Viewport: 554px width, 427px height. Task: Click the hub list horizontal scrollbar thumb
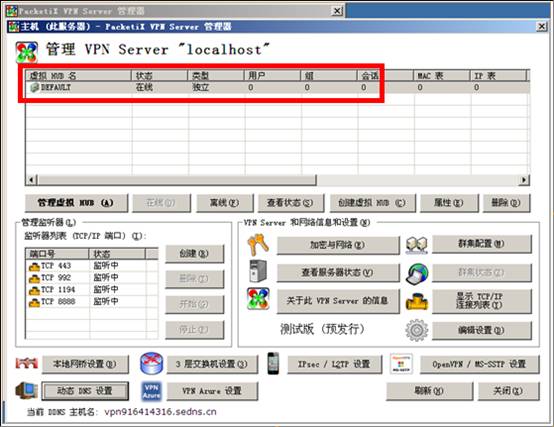[x=177, y=180]
